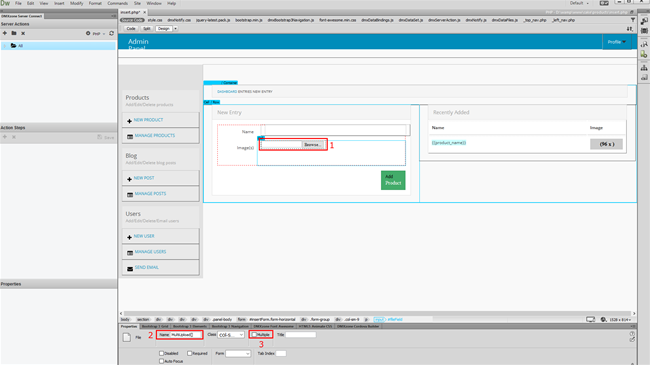Click the Tab Index field
The height and width of the screenshot is (365, 650).
click(281, 353)
